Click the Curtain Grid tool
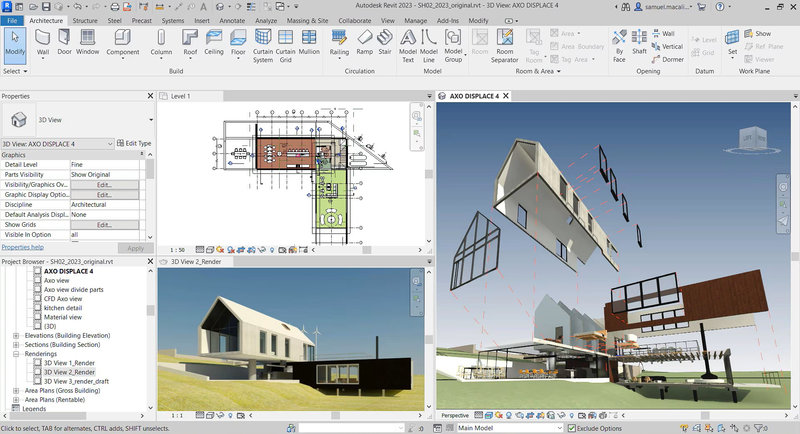This screenshot has width=800, height=434. pyautogui.click(x=286, y=45)
